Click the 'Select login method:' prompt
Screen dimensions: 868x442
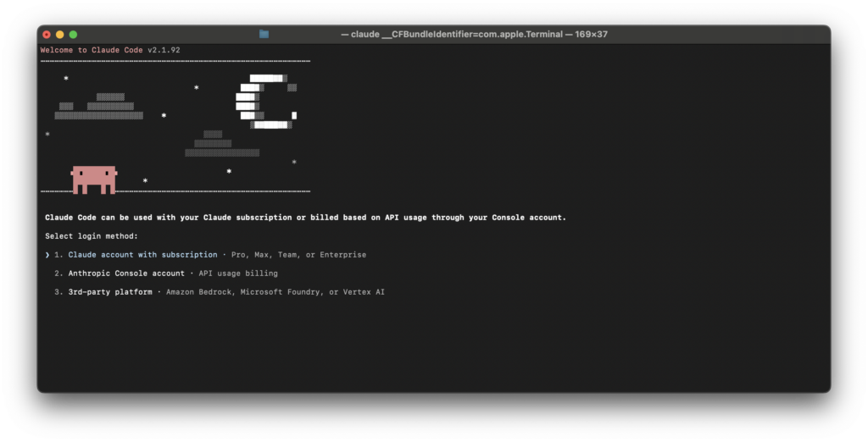[x=92, y=236]
